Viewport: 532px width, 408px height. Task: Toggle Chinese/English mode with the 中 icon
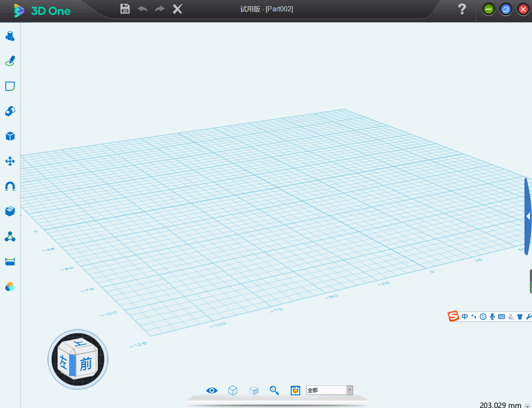tap(465, 317)
